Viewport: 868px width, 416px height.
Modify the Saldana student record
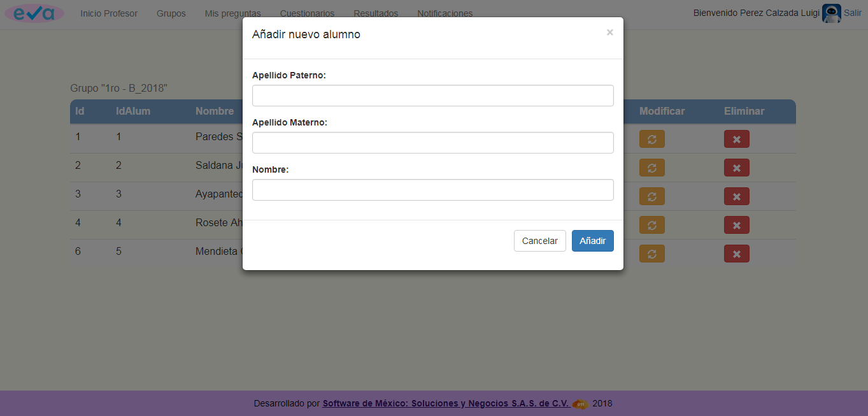click(x=651, y=167)
